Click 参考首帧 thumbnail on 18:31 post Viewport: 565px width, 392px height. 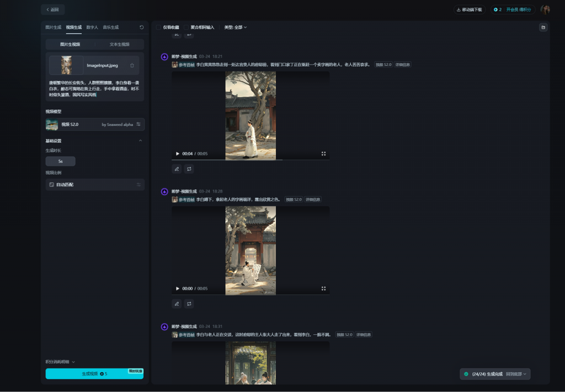coord(175,335)
